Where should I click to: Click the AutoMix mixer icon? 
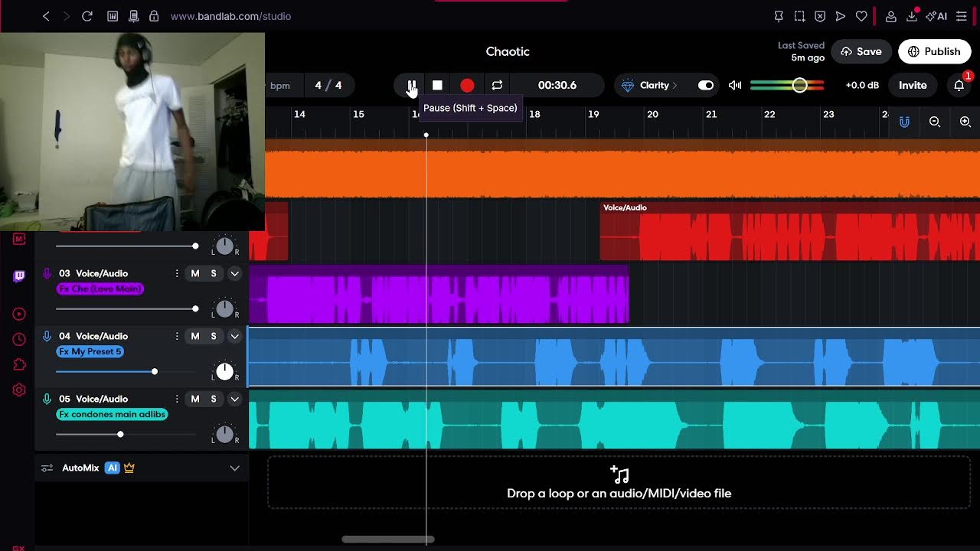(x=47, y=468)
